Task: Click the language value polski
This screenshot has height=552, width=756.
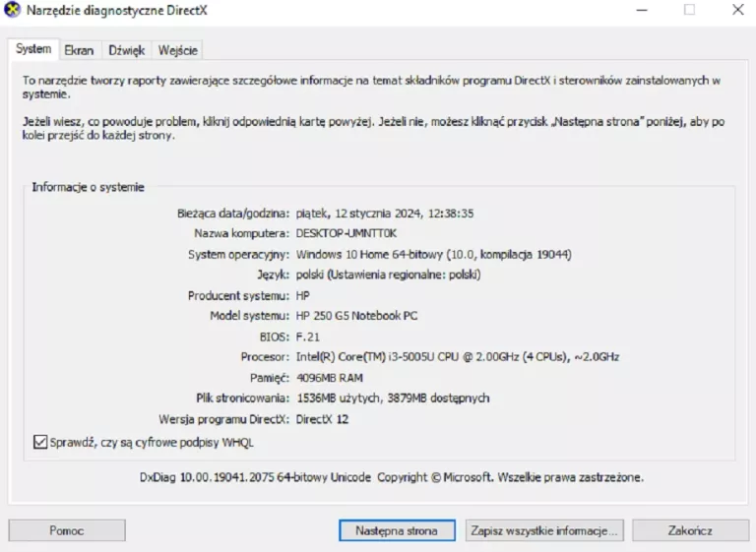Action: point(388,275)
